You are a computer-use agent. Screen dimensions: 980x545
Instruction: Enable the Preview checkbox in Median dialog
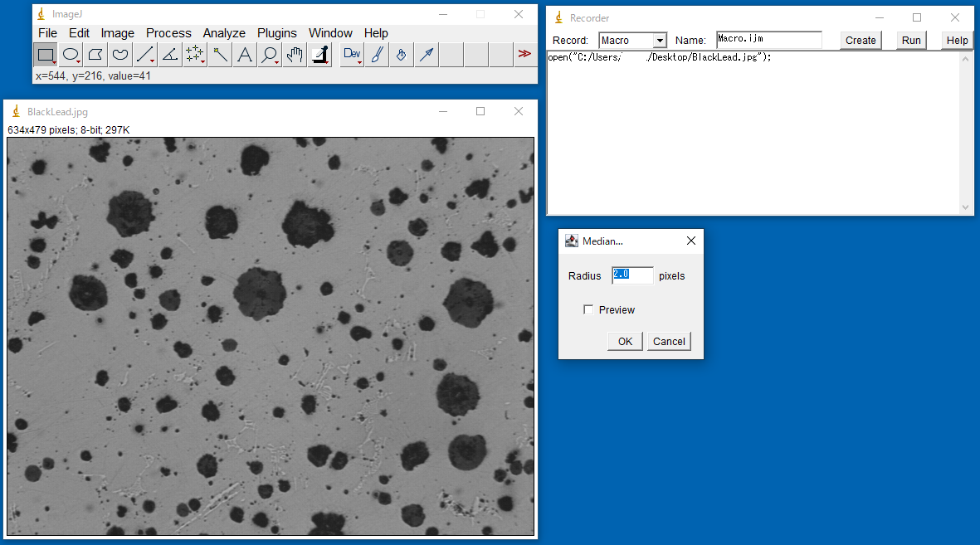point(588,310)
